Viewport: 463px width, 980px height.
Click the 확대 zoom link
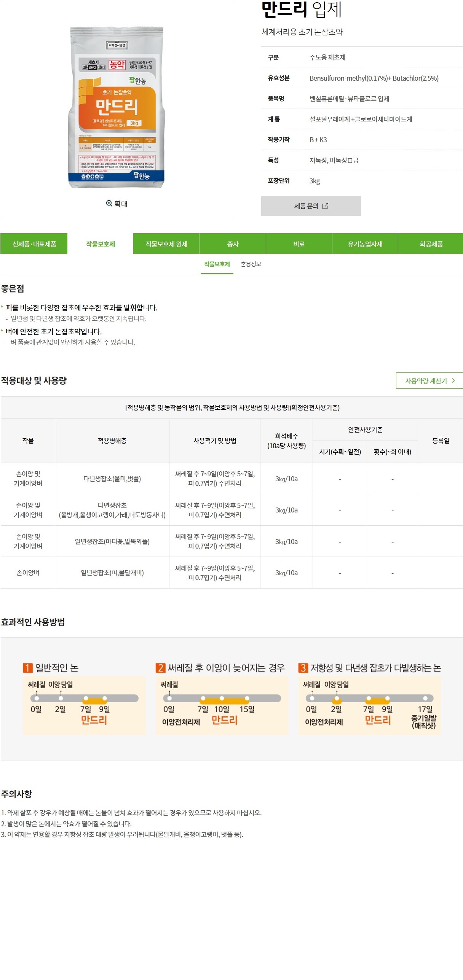[117, 204]
